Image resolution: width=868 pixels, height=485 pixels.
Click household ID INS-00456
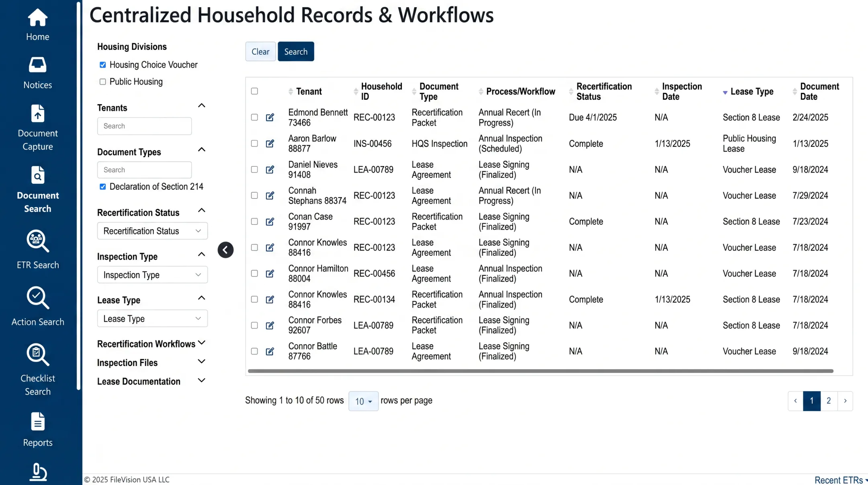373,144
